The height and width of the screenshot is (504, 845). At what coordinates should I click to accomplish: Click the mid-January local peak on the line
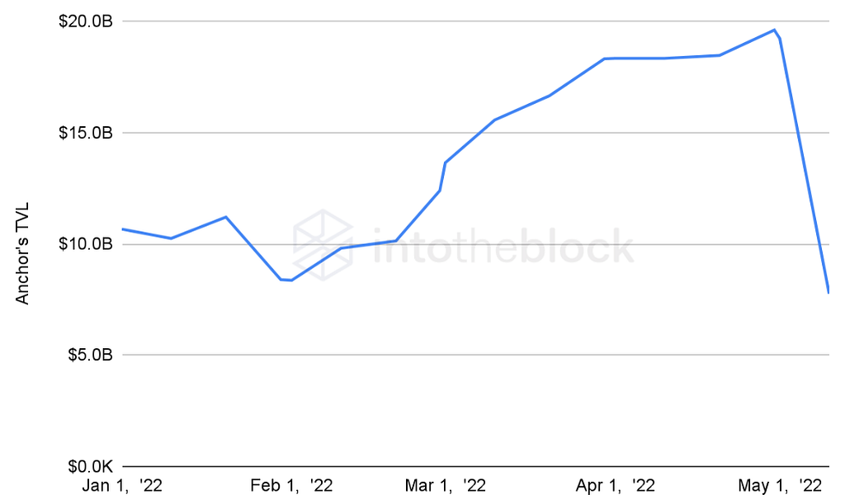click(226, 217)
